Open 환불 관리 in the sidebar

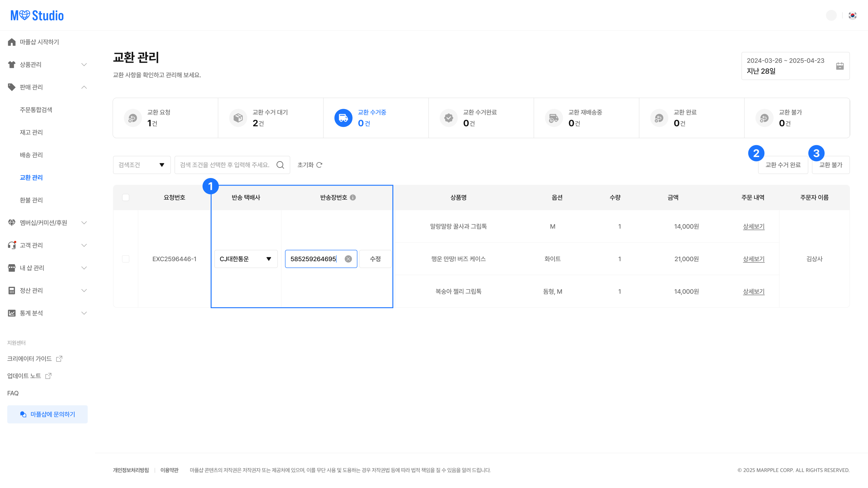pyautogui.click(x=31, y=200)
